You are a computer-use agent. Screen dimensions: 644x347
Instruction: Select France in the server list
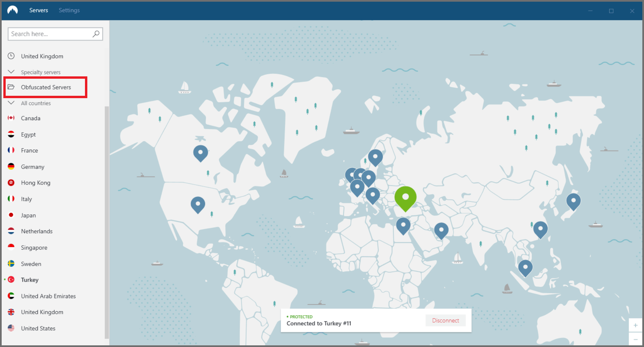[29, 151]
